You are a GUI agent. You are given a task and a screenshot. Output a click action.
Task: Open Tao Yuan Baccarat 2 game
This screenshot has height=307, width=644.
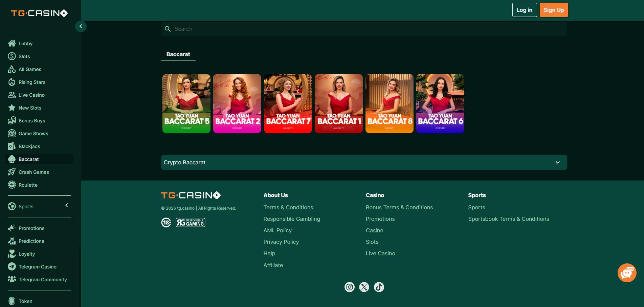(x=237, y=103)
